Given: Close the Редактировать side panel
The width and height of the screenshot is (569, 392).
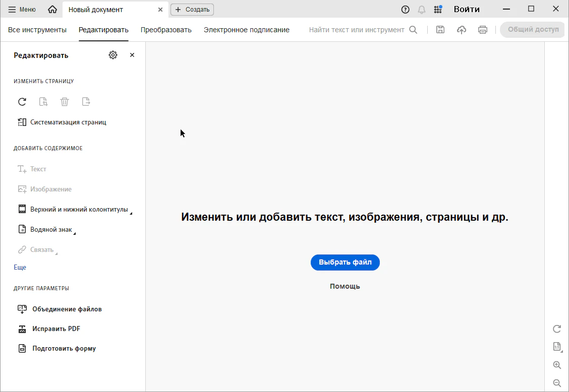Looking at the screenshot, I should point(132,55).
